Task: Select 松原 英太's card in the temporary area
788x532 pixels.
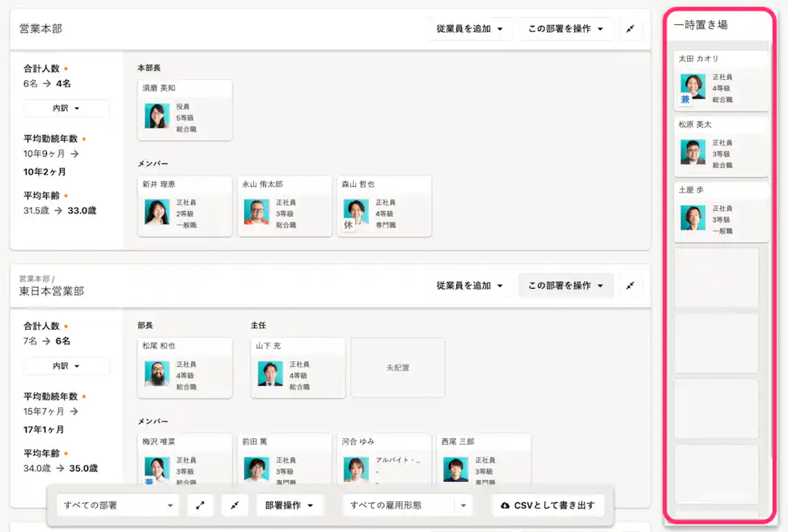Action: pyautogui.click(x=721, y=147)
